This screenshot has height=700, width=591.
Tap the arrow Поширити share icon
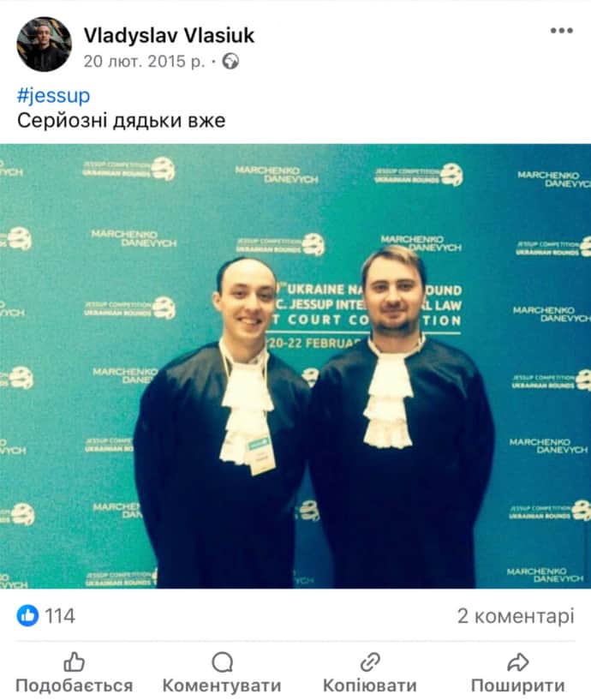tap(518, 661)
